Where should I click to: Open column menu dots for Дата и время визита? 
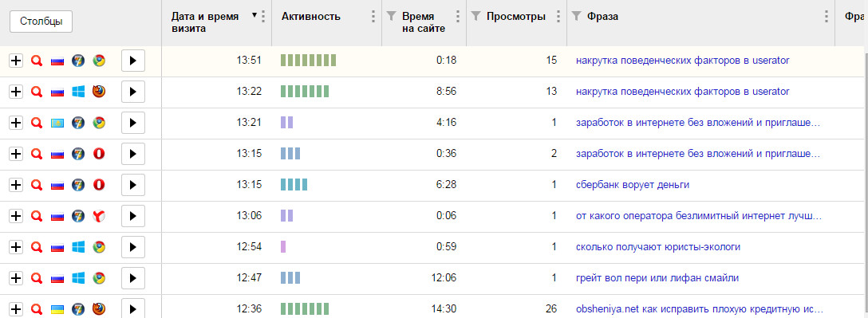pos(263,17)
